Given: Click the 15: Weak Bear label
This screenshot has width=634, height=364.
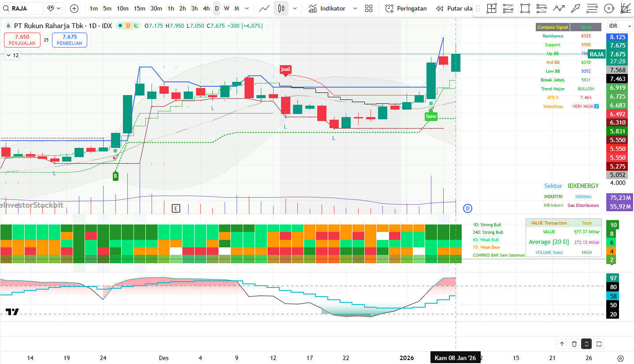Looking at the screenshot, I should pos(486,247).
